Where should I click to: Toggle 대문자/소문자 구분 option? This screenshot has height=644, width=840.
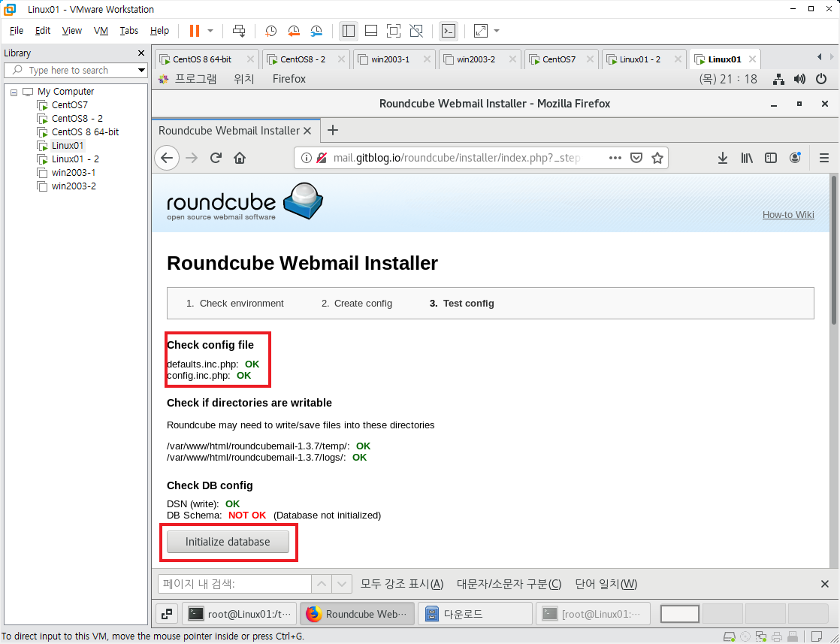509,584
